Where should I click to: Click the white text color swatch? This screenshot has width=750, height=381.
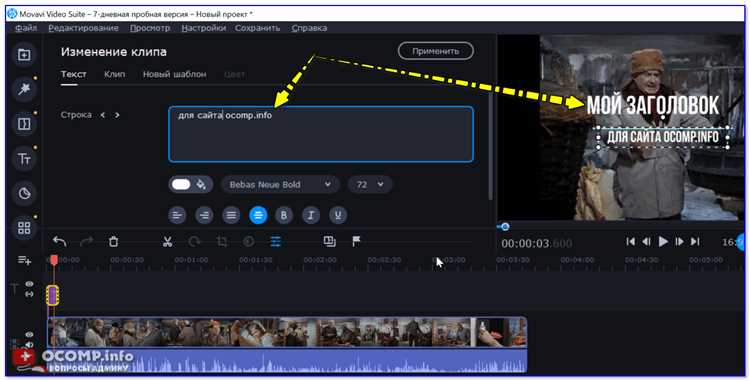[x=181, y=185]
